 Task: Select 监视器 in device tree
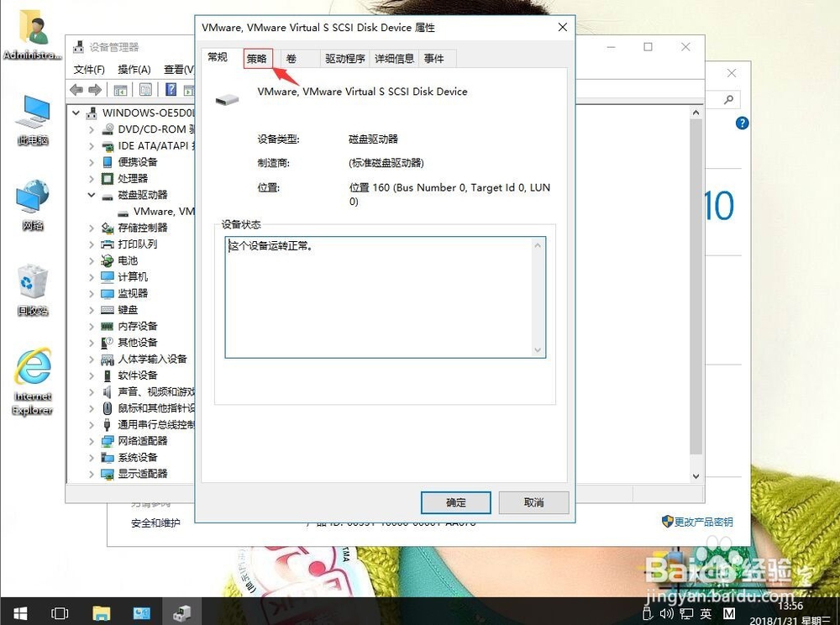click(x=133, y=293)
